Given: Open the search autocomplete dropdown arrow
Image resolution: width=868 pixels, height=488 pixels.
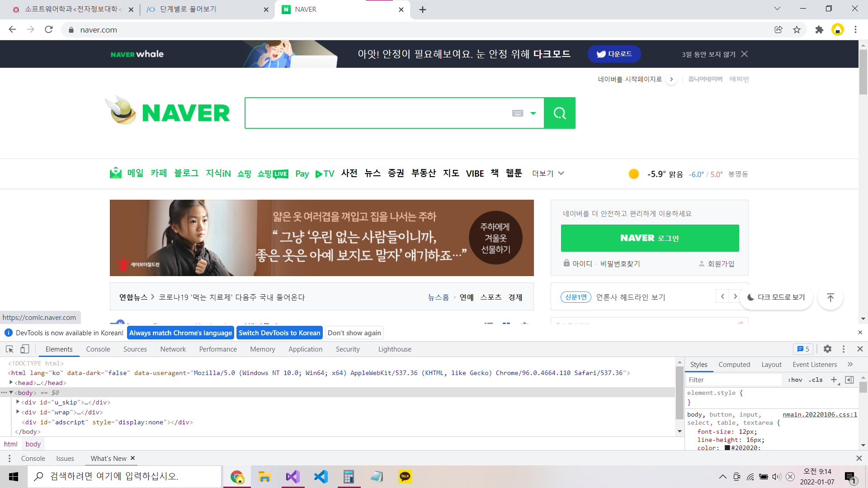Looking at the screenshot, I should coord(533,113).
